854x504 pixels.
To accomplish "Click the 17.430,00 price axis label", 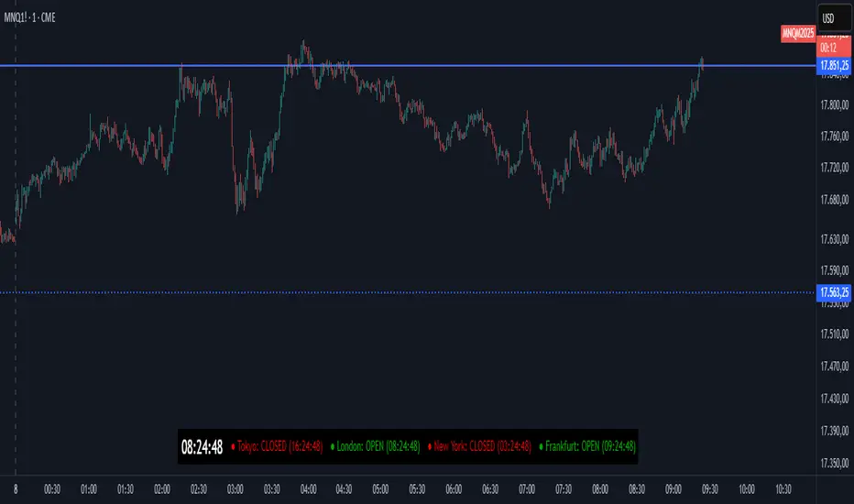I will 835,399.
